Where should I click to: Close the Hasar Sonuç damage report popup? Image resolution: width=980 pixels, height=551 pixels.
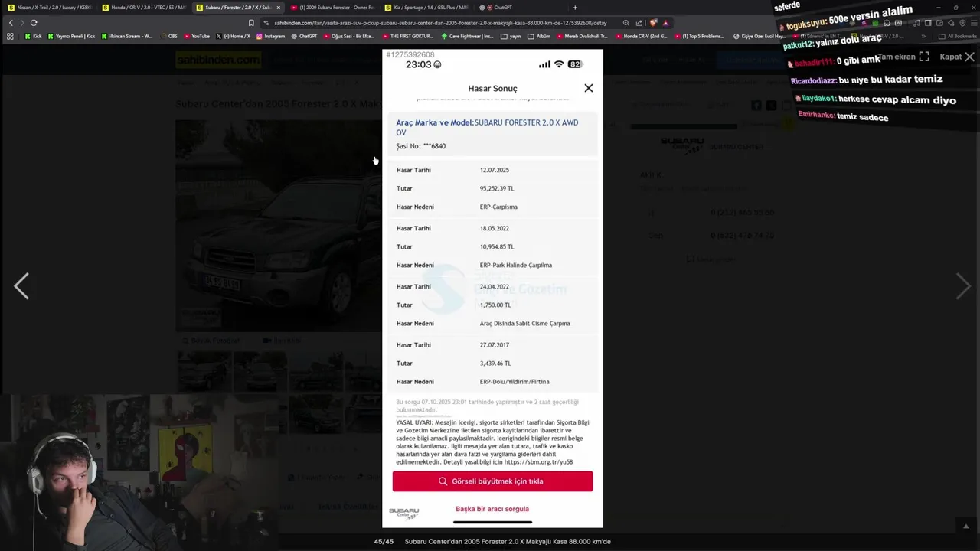click(x=588, y=88)
